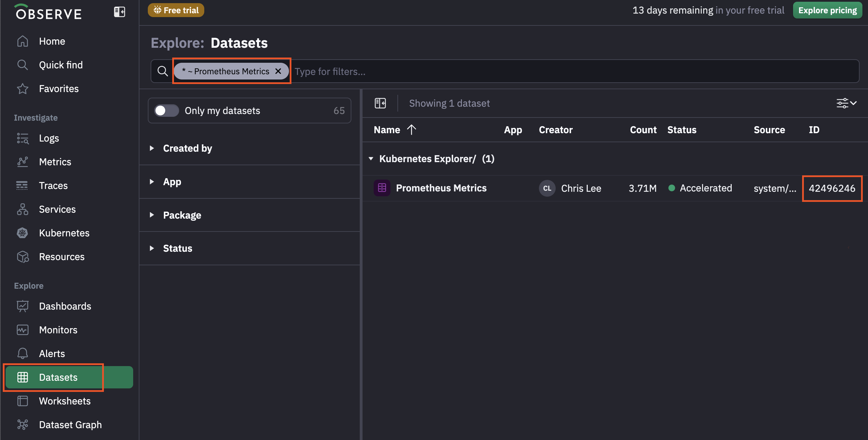The height and width of the screenshot is (440, 868).
Task: Click the Showing 1 dataset label
Action: tap(449, 103)
